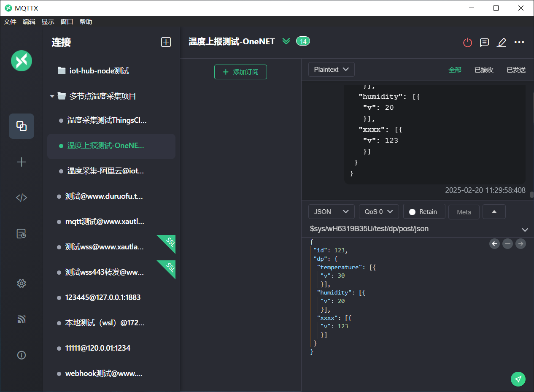Viewport: 534px width, 392px height.
Task: Open the log viewer icon in sidebar
Action: [22, 234]
